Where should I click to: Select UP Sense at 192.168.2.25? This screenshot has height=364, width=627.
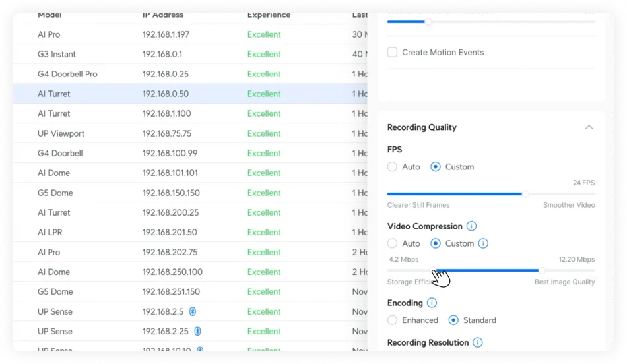tap(190, 331)
